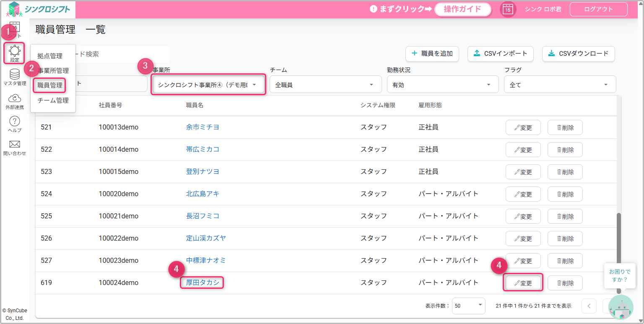Open the 設定 gear icon in sidebar

pyautogui.click(x=14, y=52)
